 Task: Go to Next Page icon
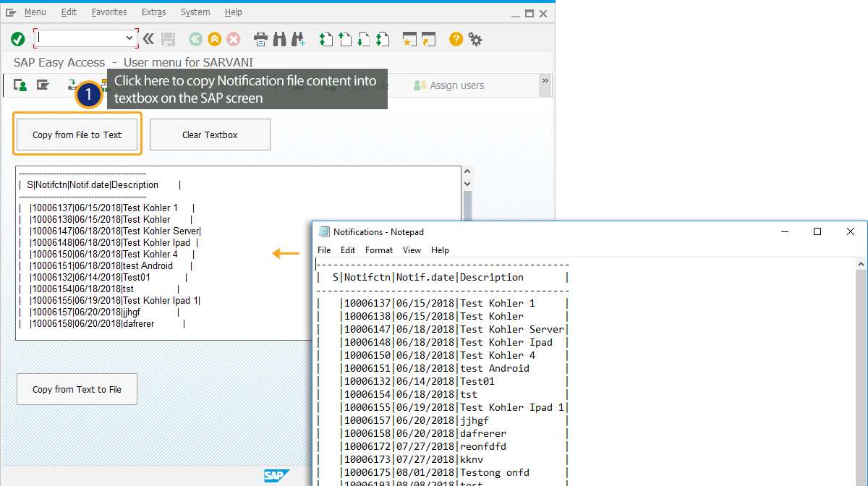pos(364,39)
